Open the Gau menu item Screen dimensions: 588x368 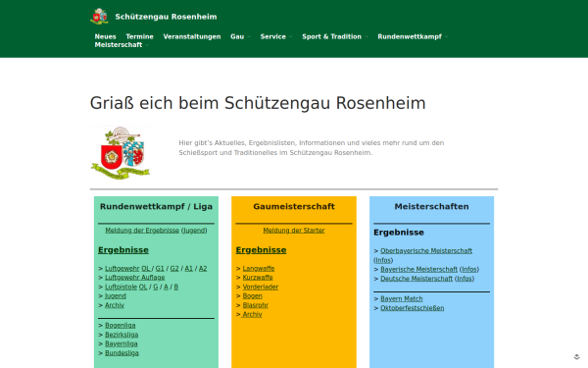click(237, 36)
